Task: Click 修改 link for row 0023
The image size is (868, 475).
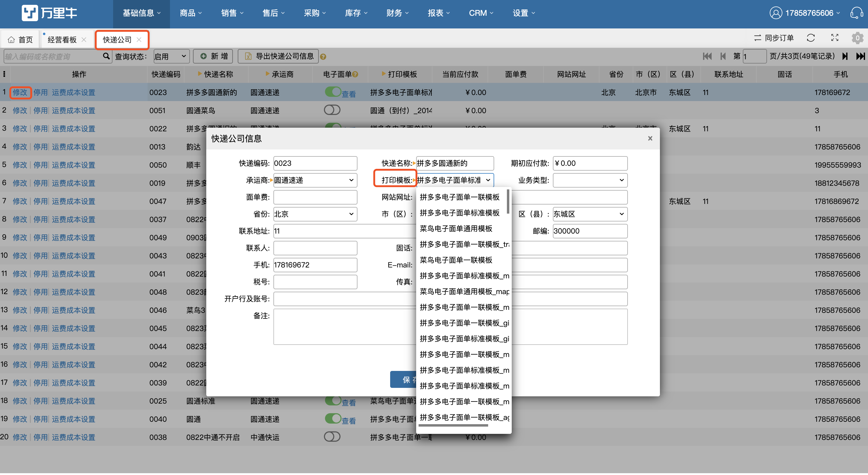Action: (x=20, y=92)
